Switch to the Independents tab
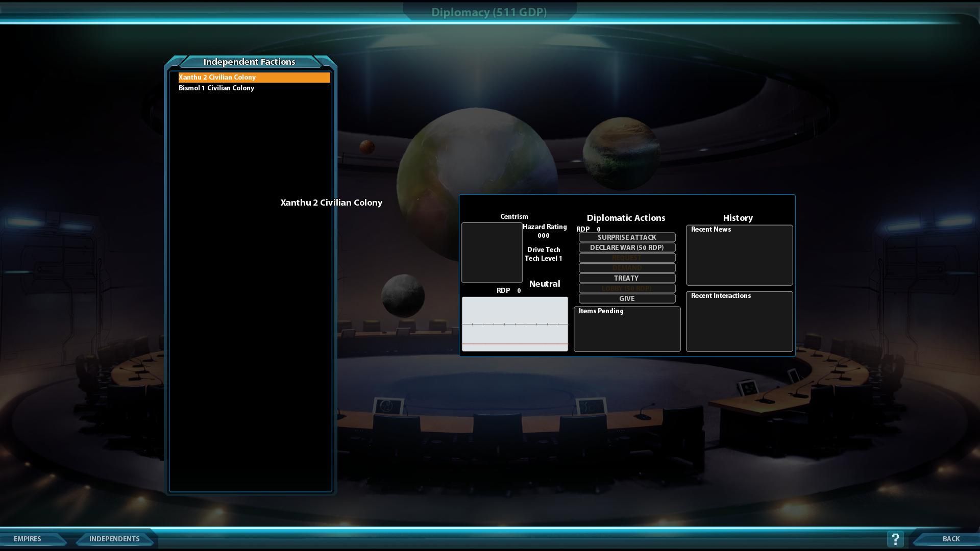The height and width of the screenshot is (551, 980). coord(114,539)
